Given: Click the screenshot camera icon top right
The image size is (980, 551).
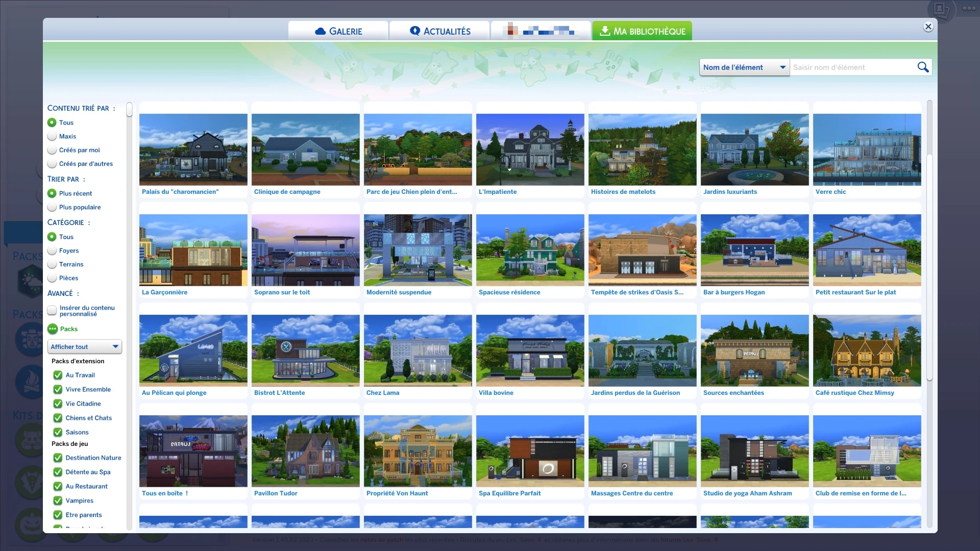Looking at the screenshot, I should tap(940, 9).
